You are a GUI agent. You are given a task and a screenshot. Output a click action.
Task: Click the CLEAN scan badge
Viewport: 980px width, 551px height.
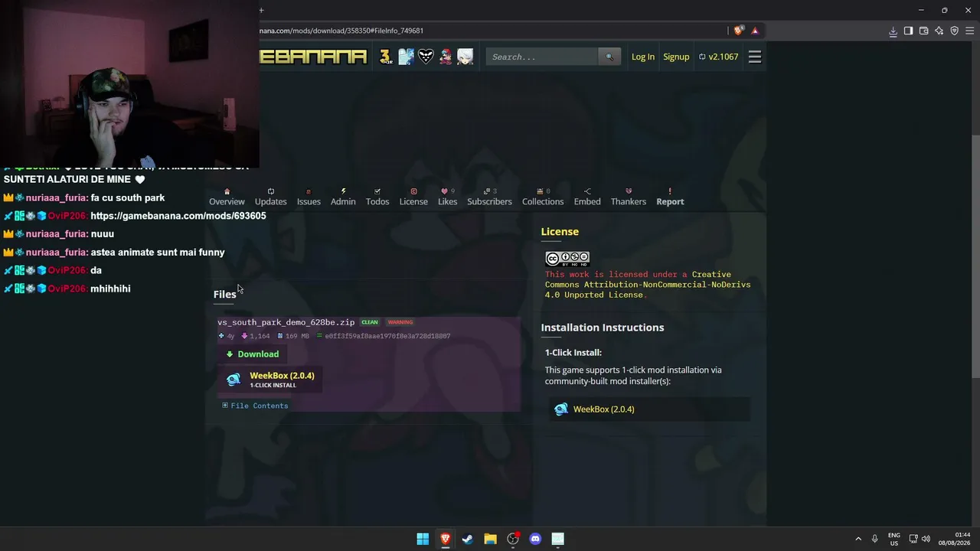coord(370,322)
